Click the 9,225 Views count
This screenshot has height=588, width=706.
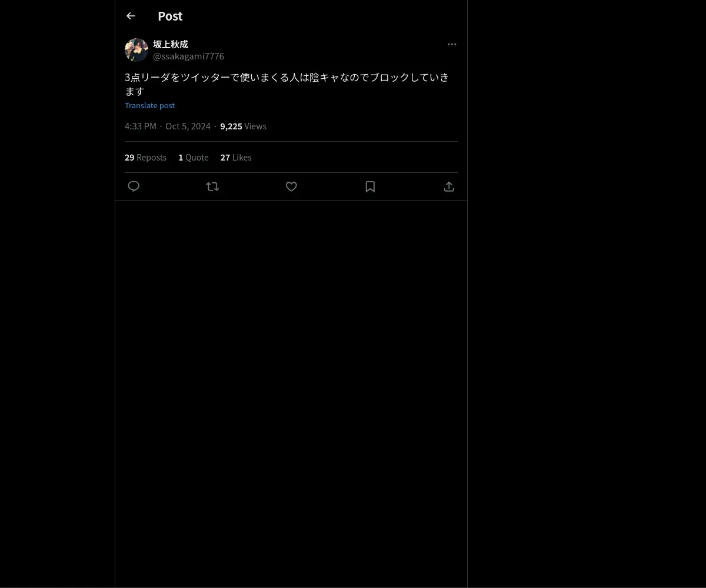[x=243, y=126]
